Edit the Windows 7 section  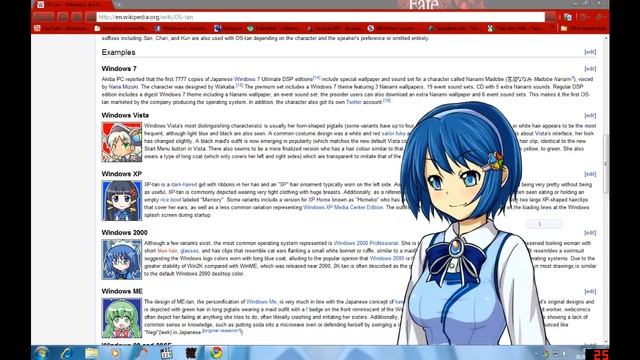pos(590,69)
